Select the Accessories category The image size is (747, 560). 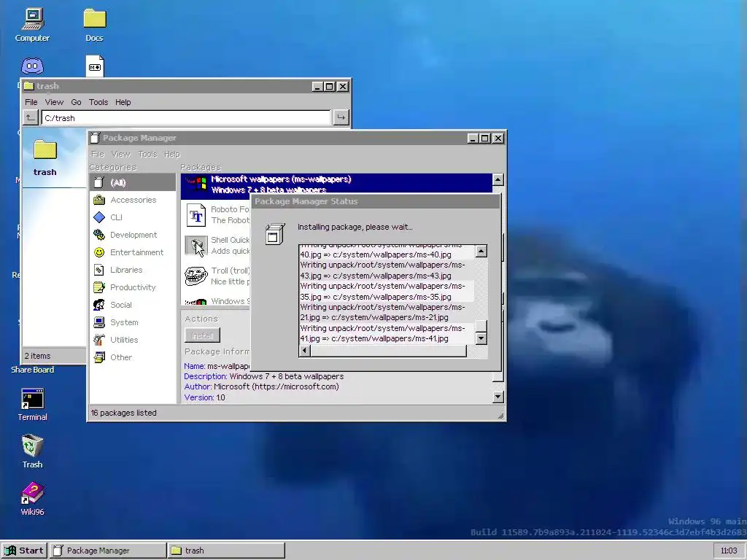[133, 200]
